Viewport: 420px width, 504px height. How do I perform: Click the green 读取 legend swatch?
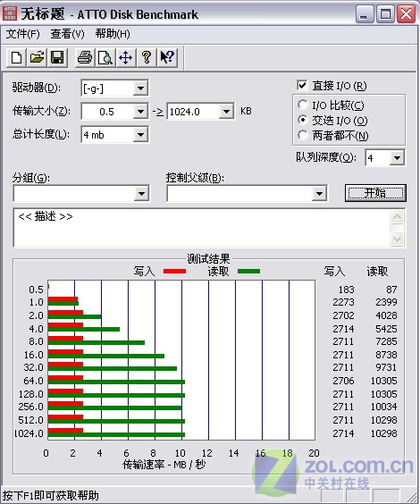[248, 272]
